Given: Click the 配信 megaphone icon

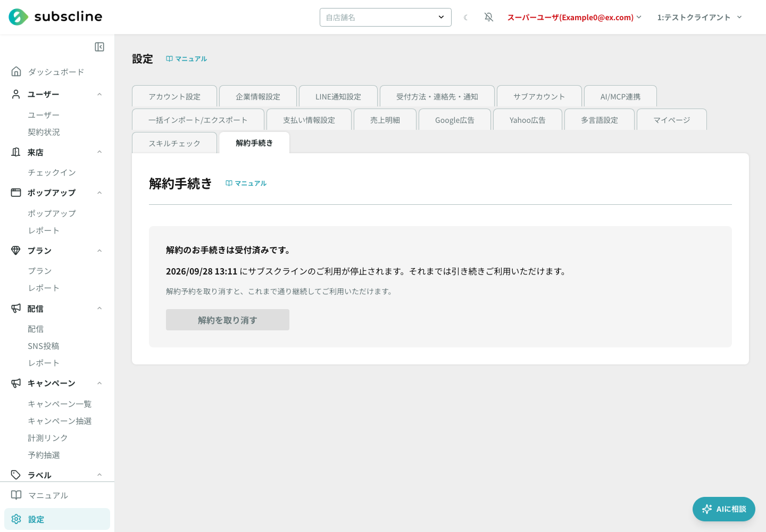Looking at the screenshot, I should tap(16, 309).
